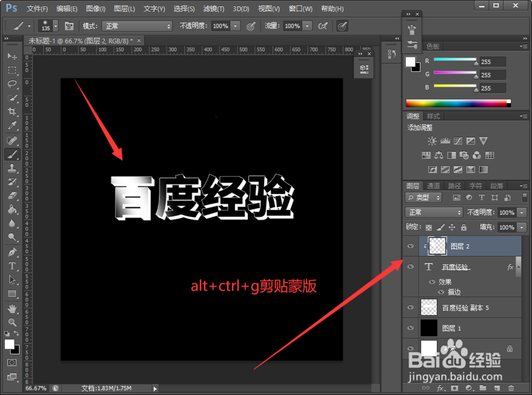Hide the 图层 2 layer
The width and height of the screenshot is (532, 395).
410,246
